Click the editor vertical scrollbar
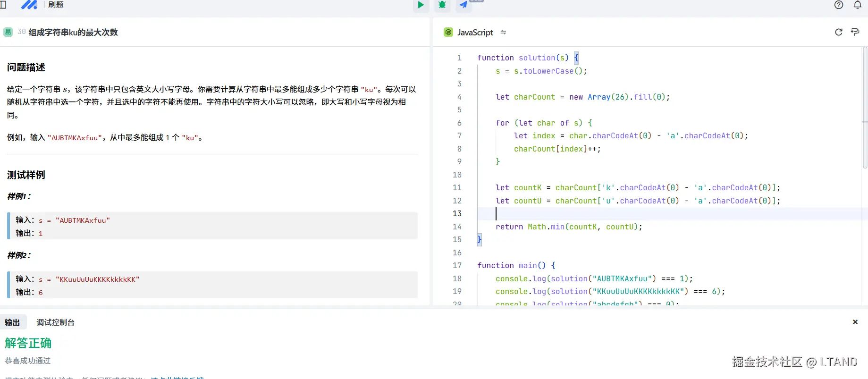868x379 pixels. (x=865, y=108)
